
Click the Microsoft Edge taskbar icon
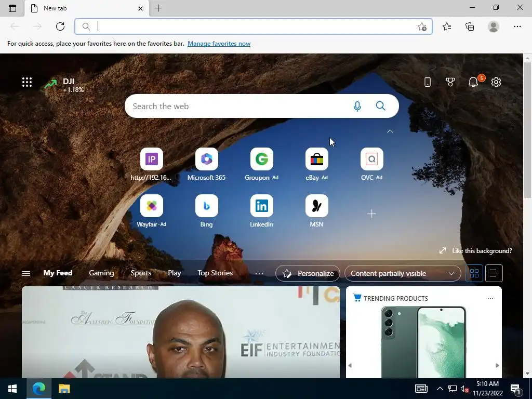(x=38, y=389)
